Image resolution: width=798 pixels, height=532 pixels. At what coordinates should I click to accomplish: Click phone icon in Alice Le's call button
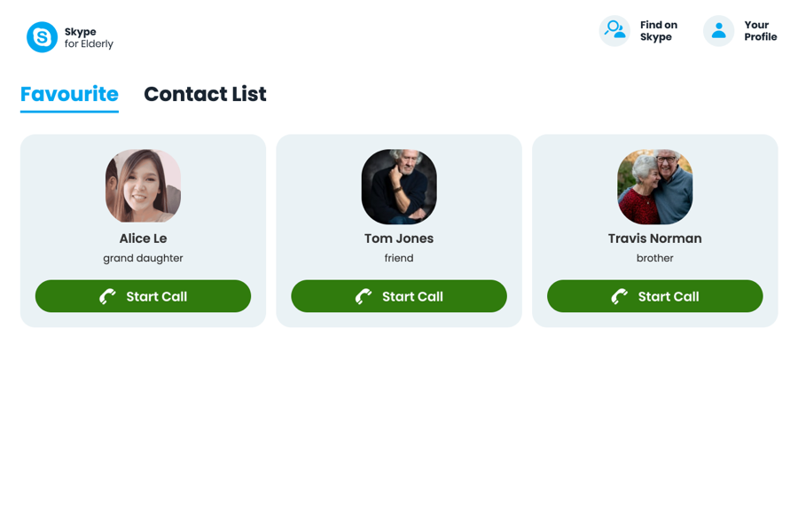[107, 296]
